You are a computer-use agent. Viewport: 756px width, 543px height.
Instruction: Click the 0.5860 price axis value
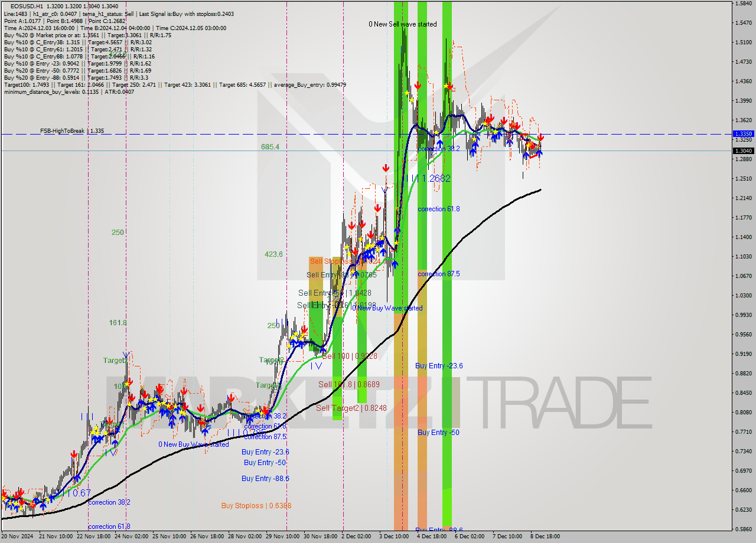[x=742, y=529]
